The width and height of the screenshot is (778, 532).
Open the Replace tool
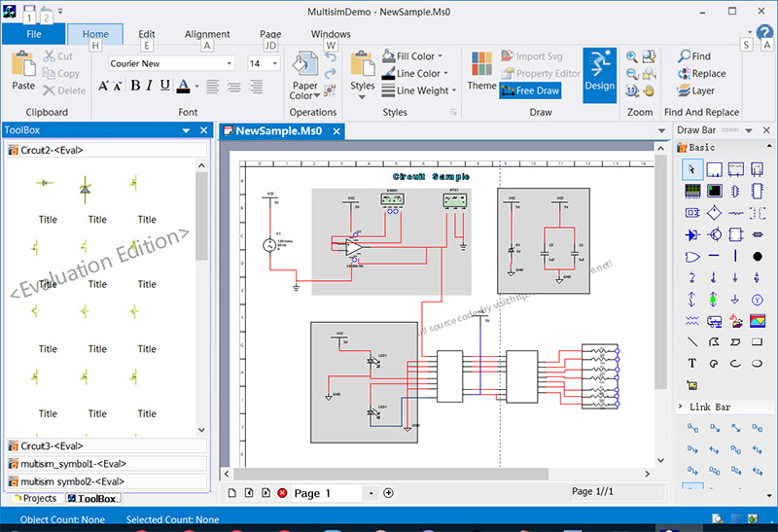702,74
